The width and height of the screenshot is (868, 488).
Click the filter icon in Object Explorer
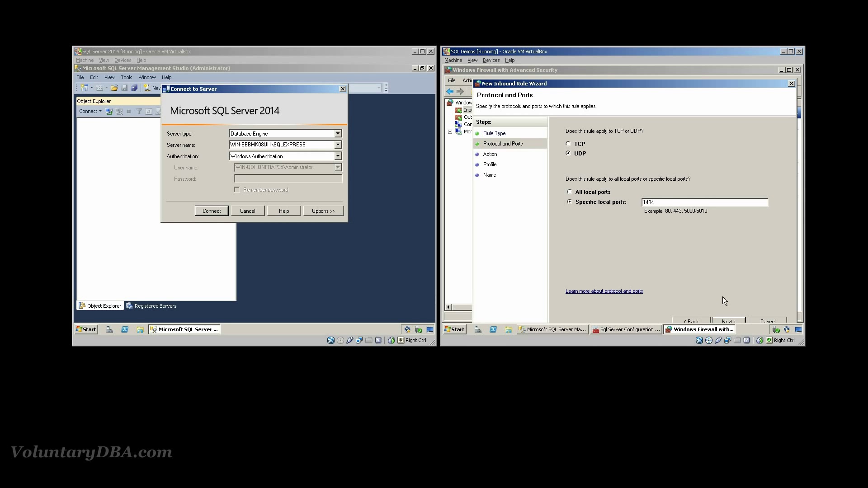[x=139, y=111]
